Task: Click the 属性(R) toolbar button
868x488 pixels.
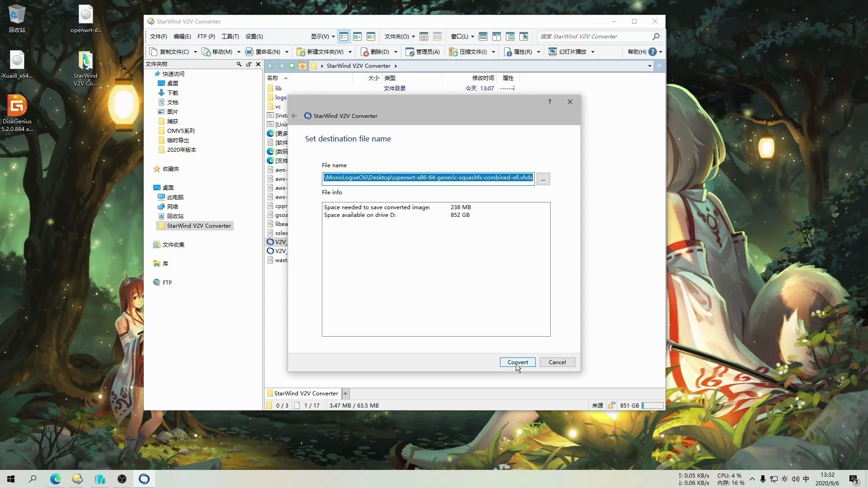Action: tap(518, 52)
